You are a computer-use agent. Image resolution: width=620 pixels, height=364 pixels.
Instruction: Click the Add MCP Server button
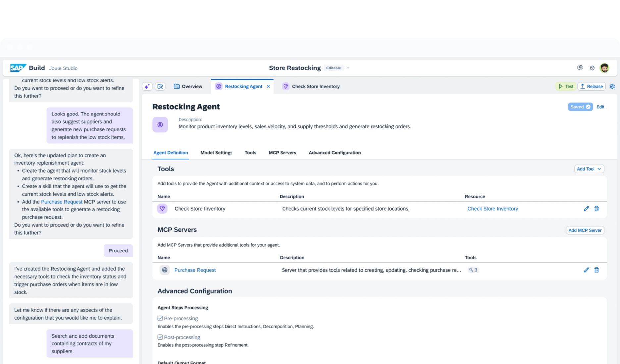pyautogui.click(x=585, y=230)
